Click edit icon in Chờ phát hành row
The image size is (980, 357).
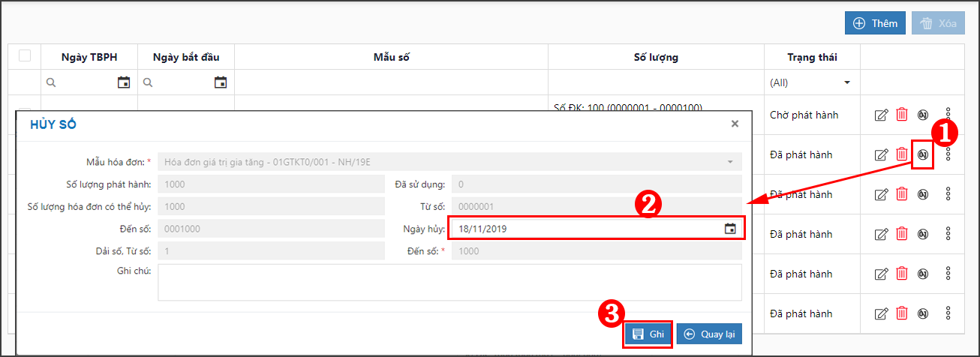[882, 115]
